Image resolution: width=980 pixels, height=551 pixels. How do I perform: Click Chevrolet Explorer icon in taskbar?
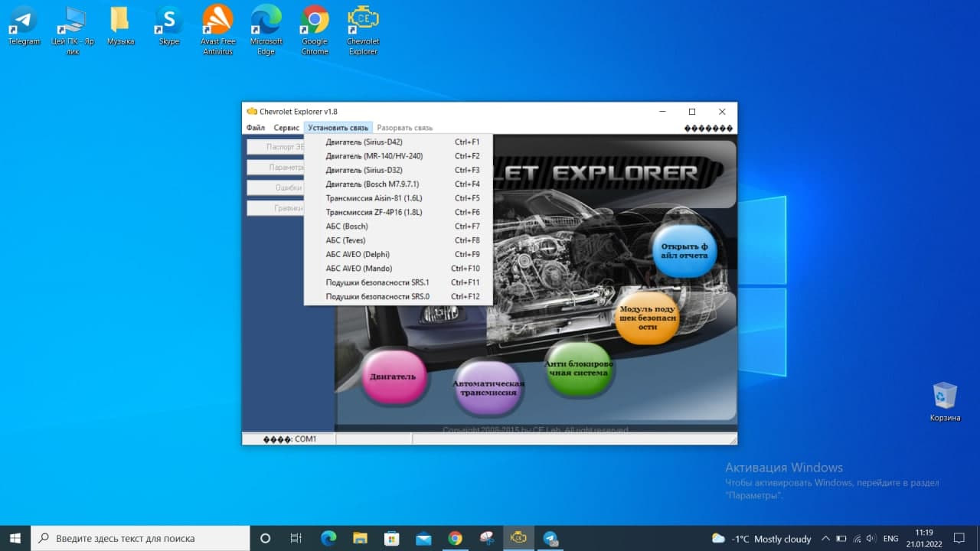(518, 538)
